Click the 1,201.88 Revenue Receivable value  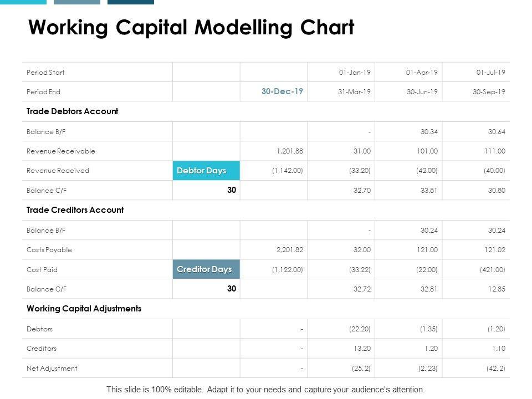tap(289, 151)
